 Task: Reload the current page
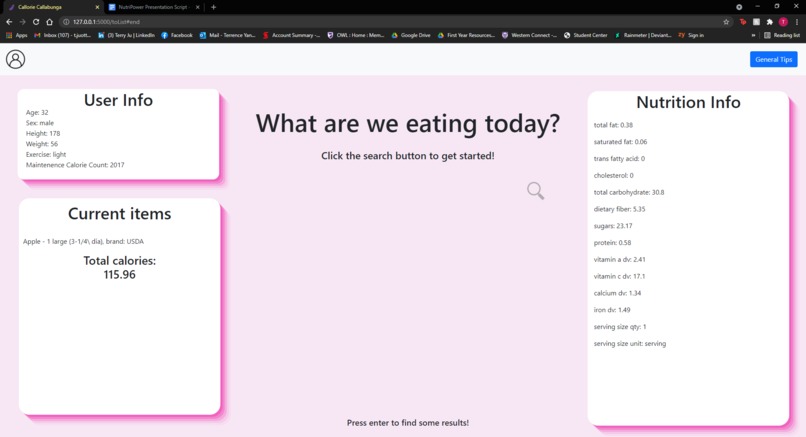click(x=35, y=22)
